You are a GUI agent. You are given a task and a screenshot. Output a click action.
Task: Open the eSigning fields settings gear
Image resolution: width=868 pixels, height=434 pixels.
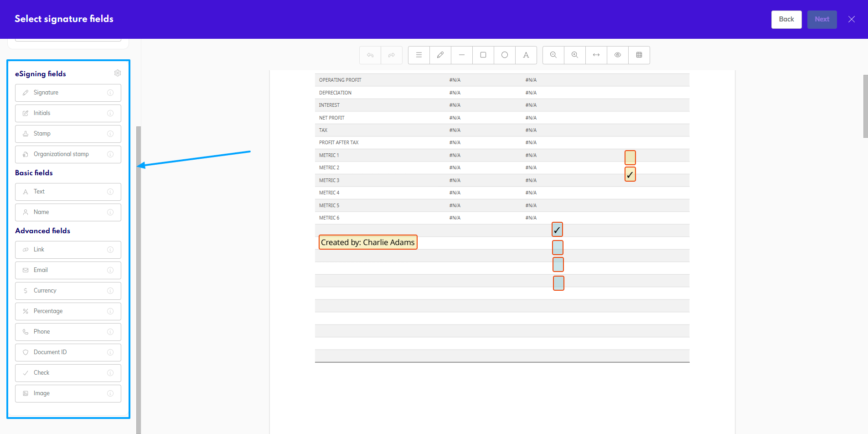tap(117, 73)
